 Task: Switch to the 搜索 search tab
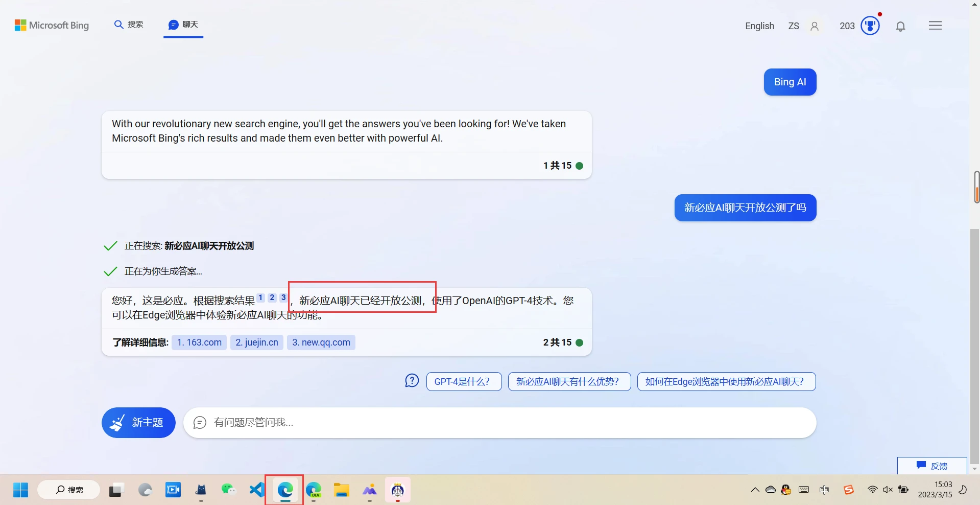(129, 25)
